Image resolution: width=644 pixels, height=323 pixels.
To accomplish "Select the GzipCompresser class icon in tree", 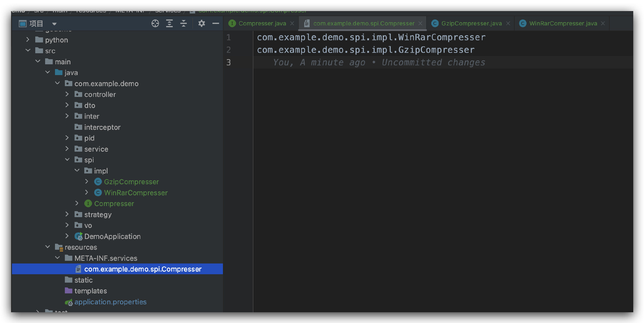I will [x=98, y=182].
